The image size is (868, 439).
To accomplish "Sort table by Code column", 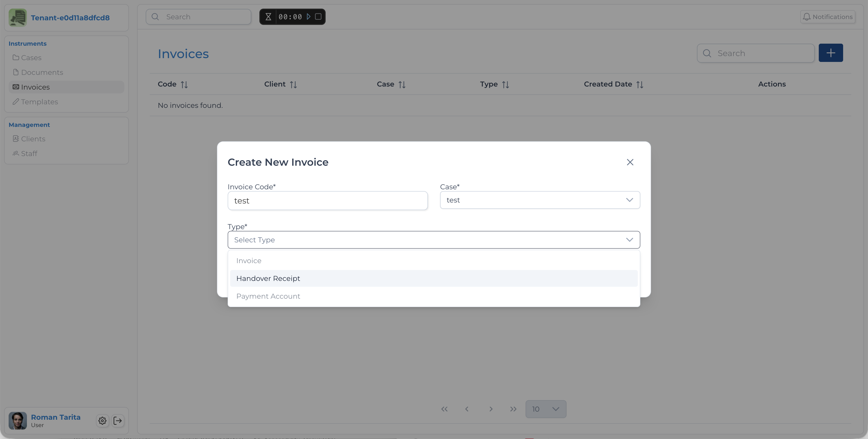I will click(184, 85).
